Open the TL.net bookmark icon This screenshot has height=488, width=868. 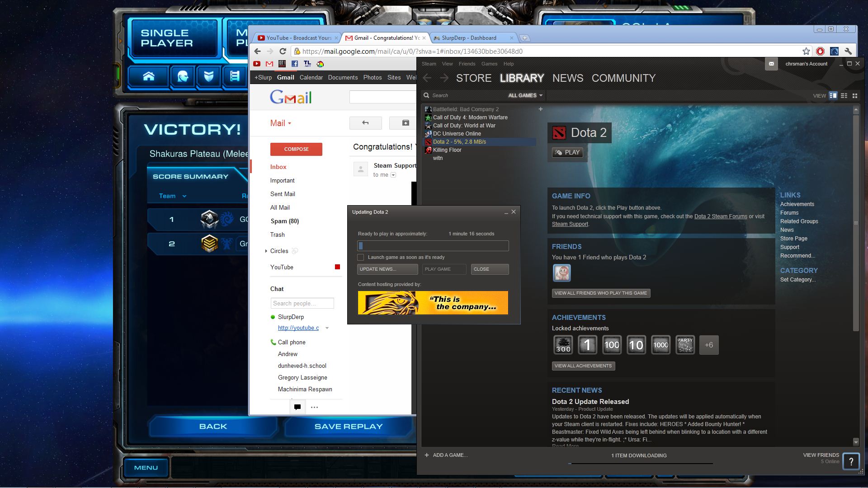tap(307, 64)
